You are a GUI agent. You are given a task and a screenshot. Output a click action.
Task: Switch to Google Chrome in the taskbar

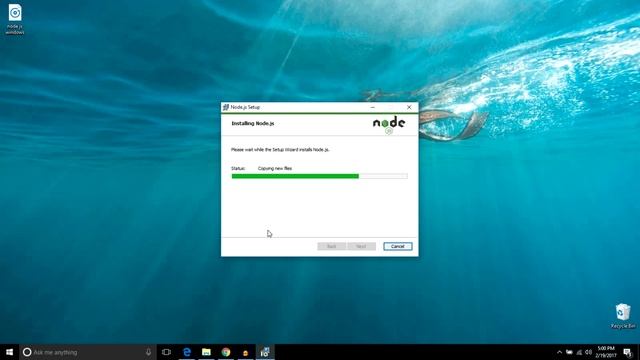(226, 352)
